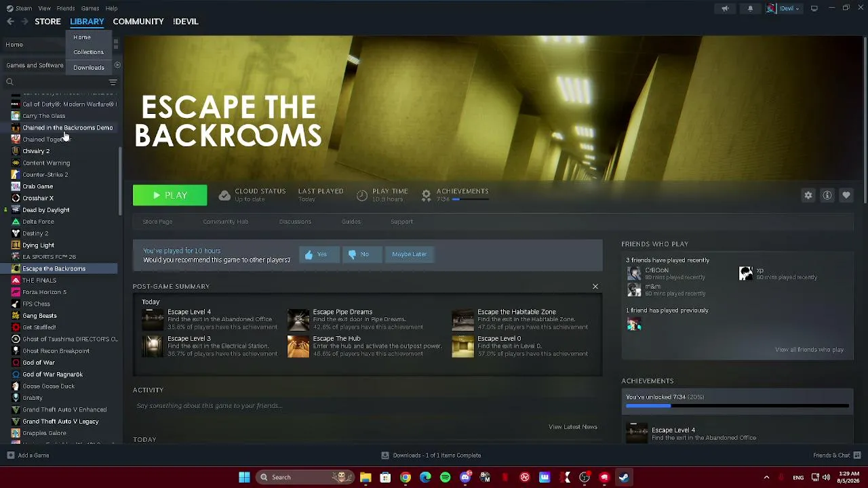
Task: Open the Games menu
Action: point(90,8)
